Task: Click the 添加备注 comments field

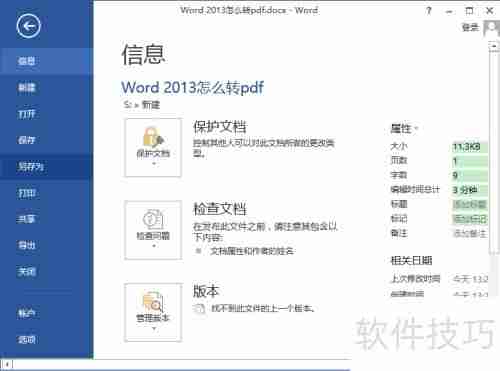Action: point(469,233)
